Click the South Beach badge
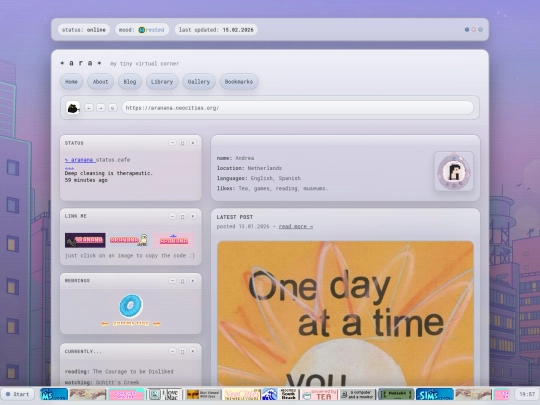 289,394
